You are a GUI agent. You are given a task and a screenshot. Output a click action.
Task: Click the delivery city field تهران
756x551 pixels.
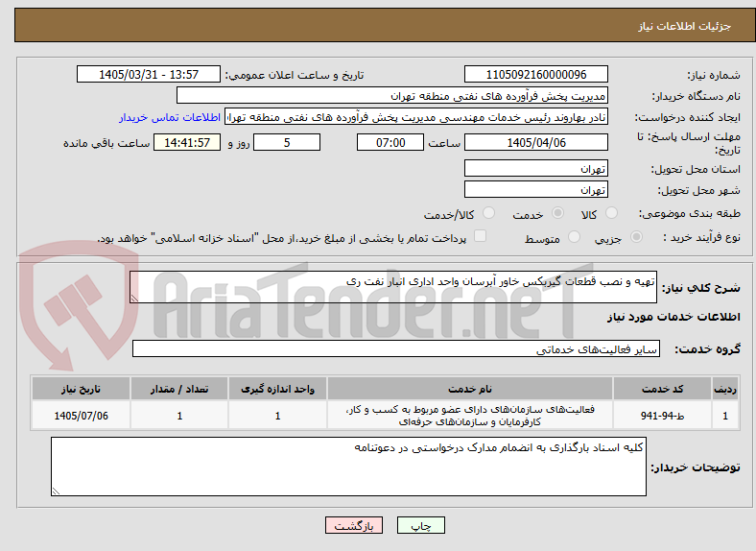click(x=535, y=190)
